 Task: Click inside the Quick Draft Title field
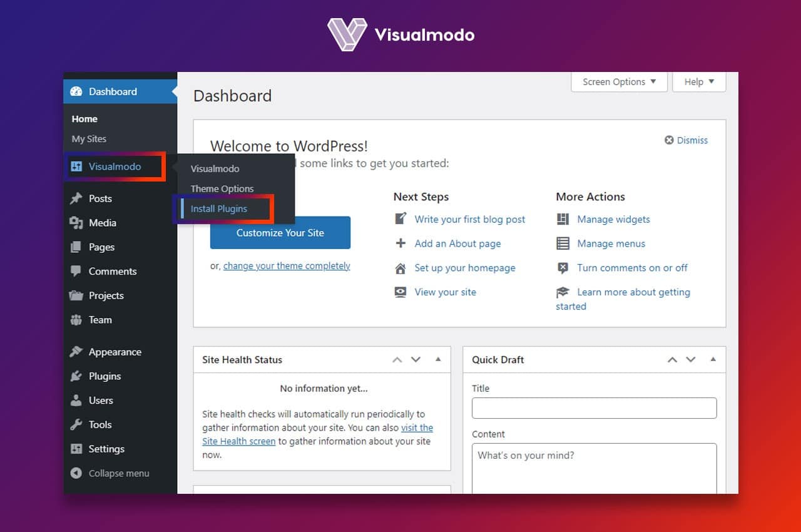[x=593, y=407]
